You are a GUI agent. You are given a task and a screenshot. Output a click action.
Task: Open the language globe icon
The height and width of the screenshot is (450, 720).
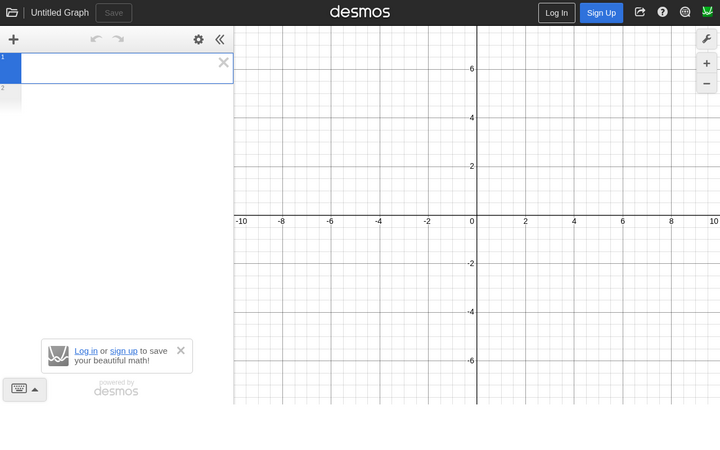[685, 12]
